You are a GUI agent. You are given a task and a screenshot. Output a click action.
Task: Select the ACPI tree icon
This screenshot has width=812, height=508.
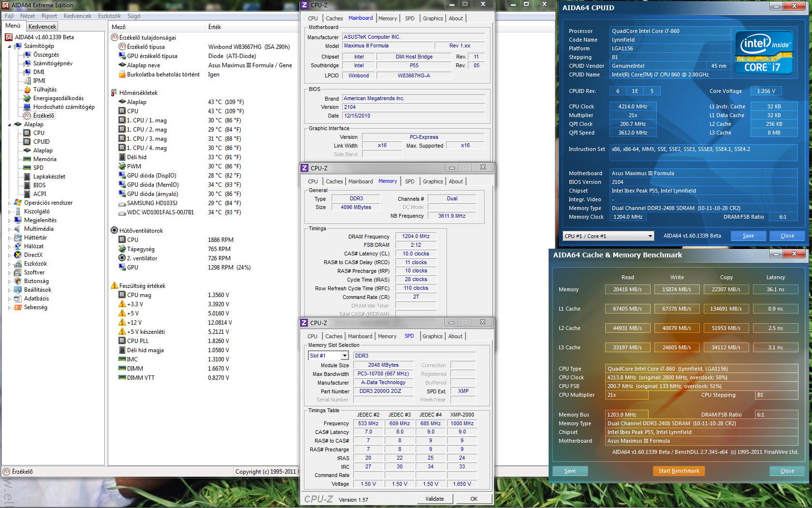point(27,194)
